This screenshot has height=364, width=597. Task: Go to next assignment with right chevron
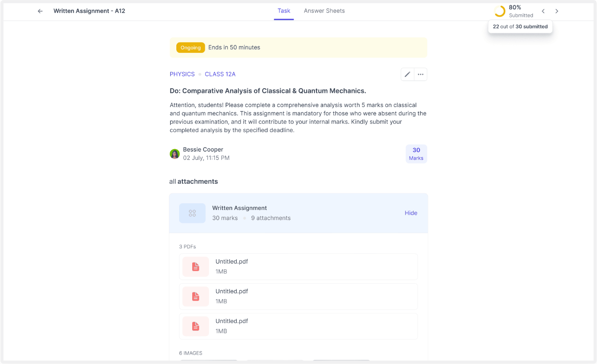557,11
